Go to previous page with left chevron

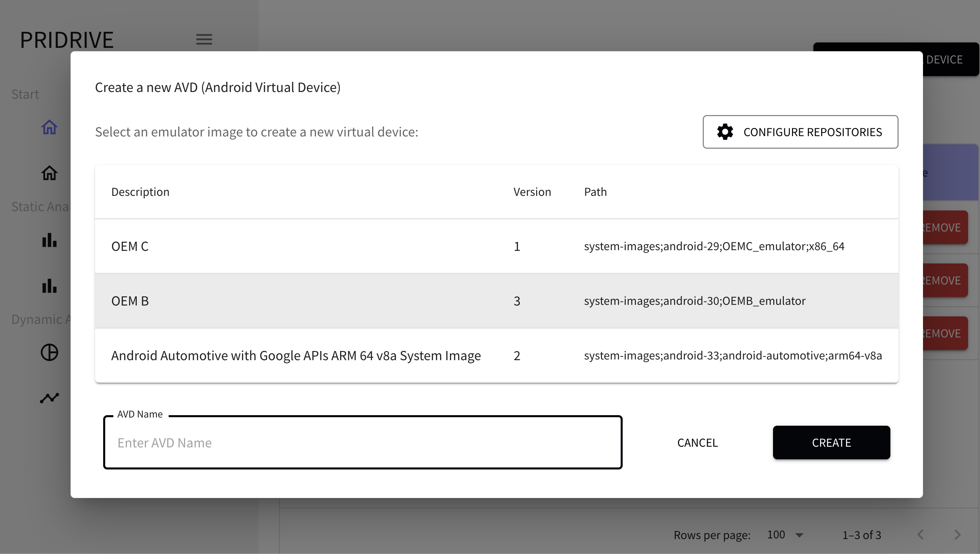point(921,535)
